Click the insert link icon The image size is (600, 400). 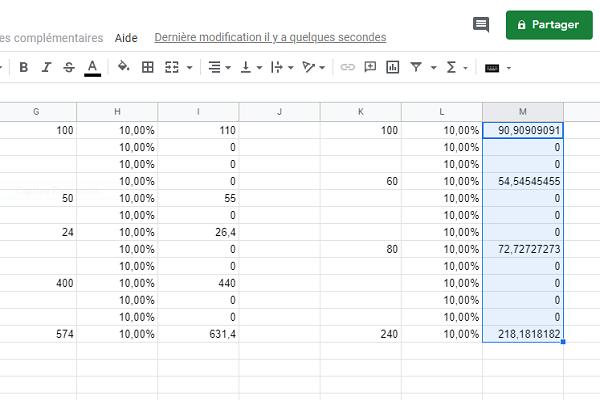[x=348, y=68]
